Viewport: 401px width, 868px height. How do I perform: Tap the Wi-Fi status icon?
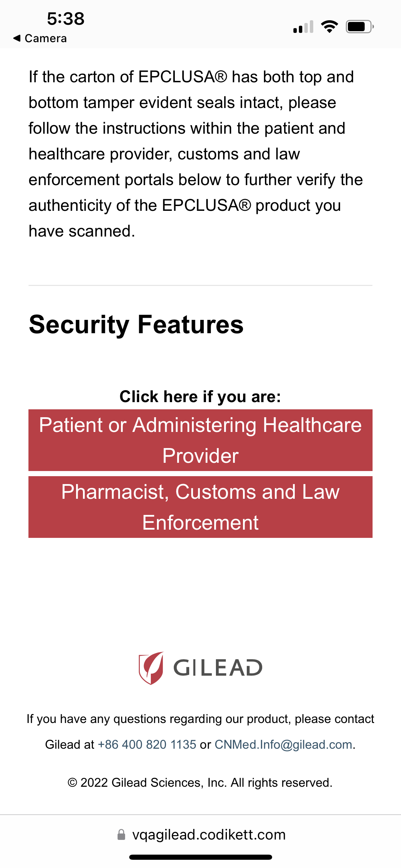click(329, 26)
